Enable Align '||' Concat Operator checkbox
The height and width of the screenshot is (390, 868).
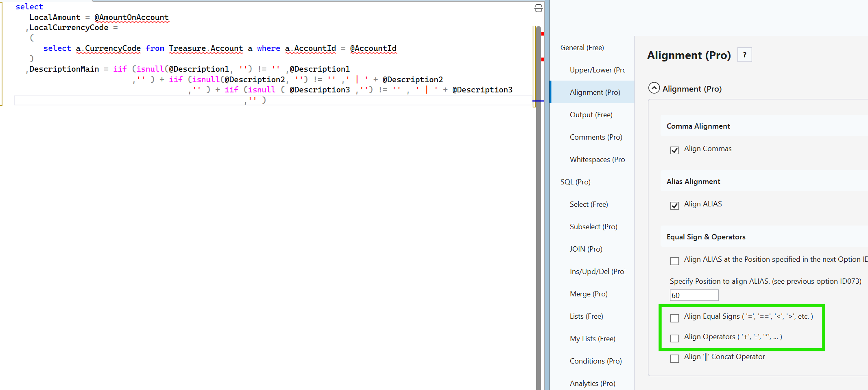pyautogui.click(x=674, y=358)
